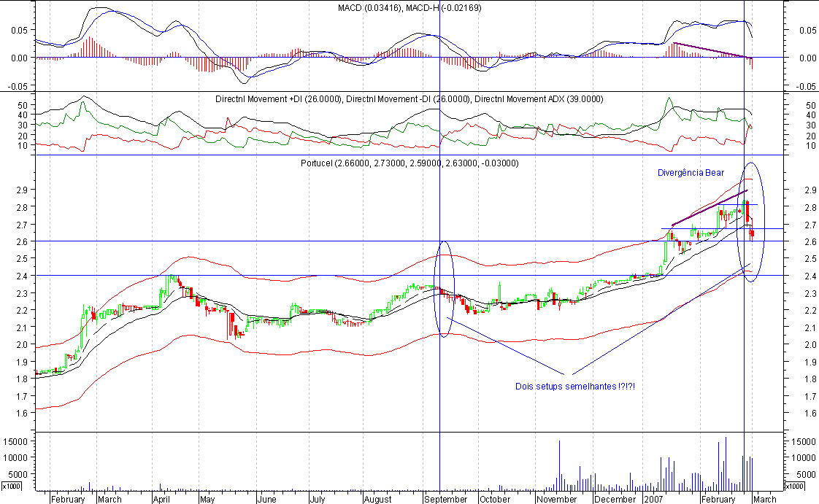The image size is (819, 504).
Task: Select the 'Divergência Bear' annotation text
Action: coord(691,173)
